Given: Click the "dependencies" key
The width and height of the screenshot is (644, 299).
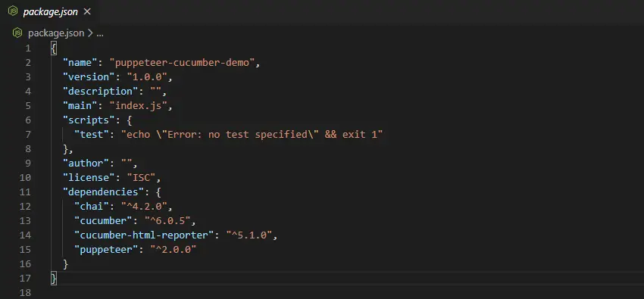Looking at the screenshot, I should point(103,192).
